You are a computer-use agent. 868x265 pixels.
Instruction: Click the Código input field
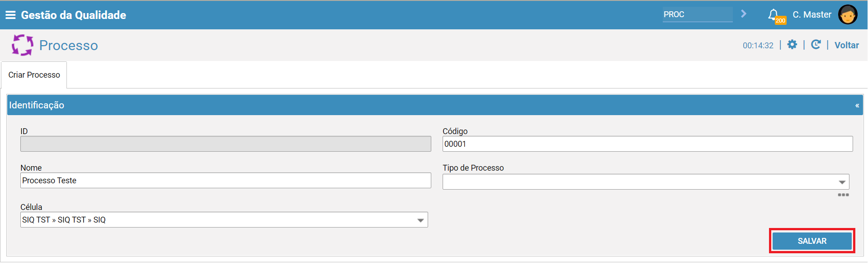[647, 144]
